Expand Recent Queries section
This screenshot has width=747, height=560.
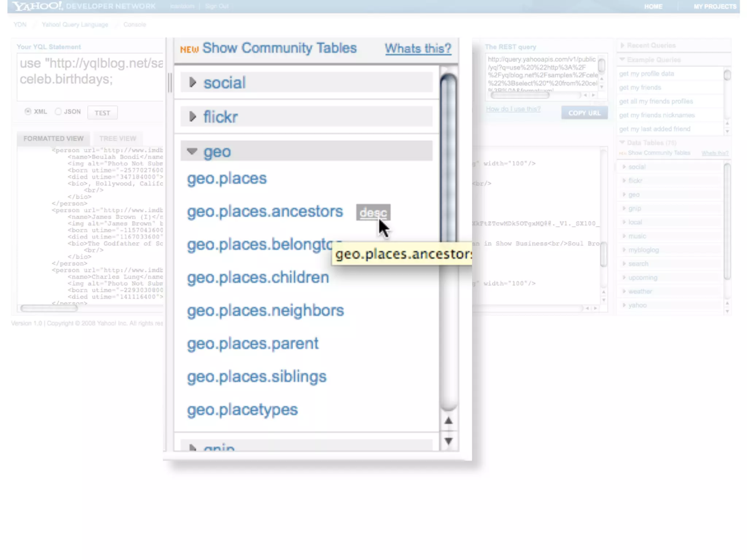pos(651,45)
